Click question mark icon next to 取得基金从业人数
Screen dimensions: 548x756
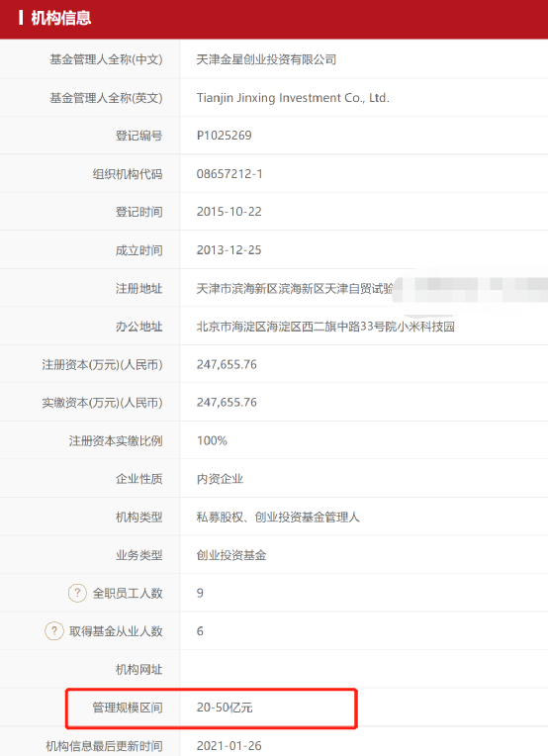(x=54, y=630)
